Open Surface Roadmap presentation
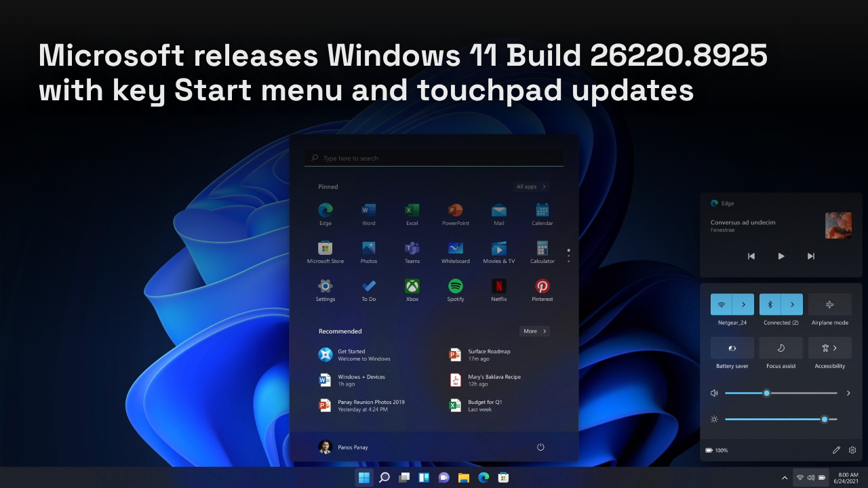Screen dimensions: 868x488 pos(480,354)
